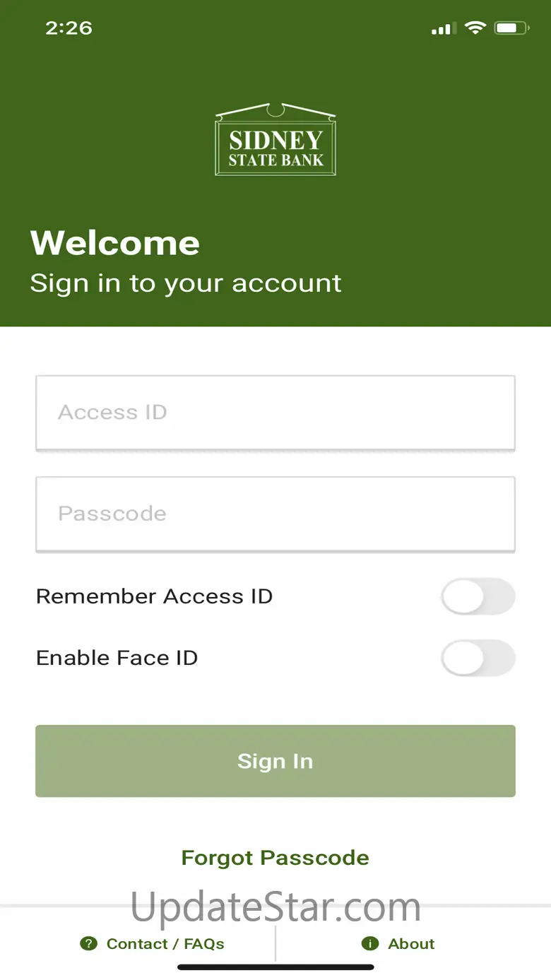Toggle the Remember Access ID switch

click(x=478, y=597)
